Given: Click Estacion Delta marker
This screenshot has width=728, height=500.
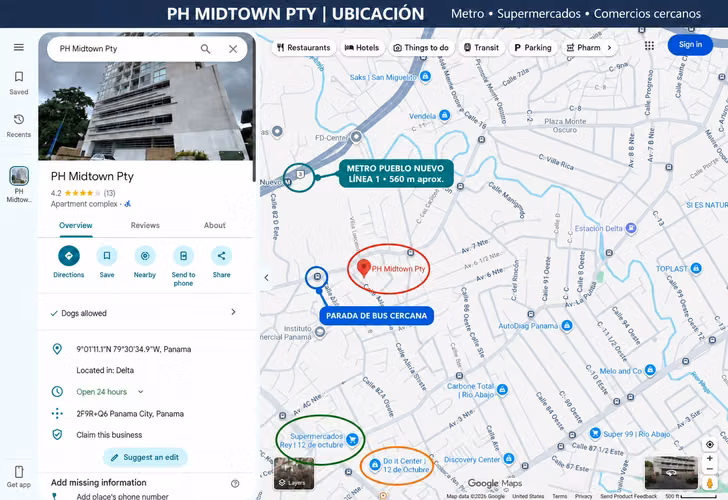Looking at the screenshot, I should [x=630, y=227].
